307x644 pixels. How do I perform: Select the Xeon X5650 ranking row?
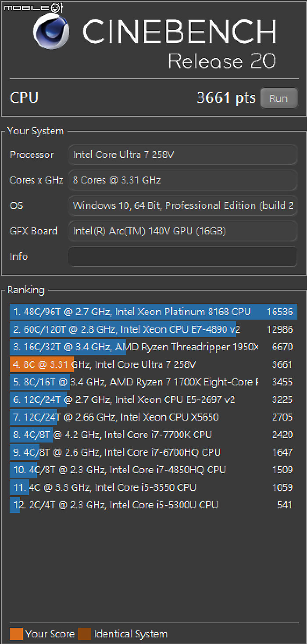153,417
